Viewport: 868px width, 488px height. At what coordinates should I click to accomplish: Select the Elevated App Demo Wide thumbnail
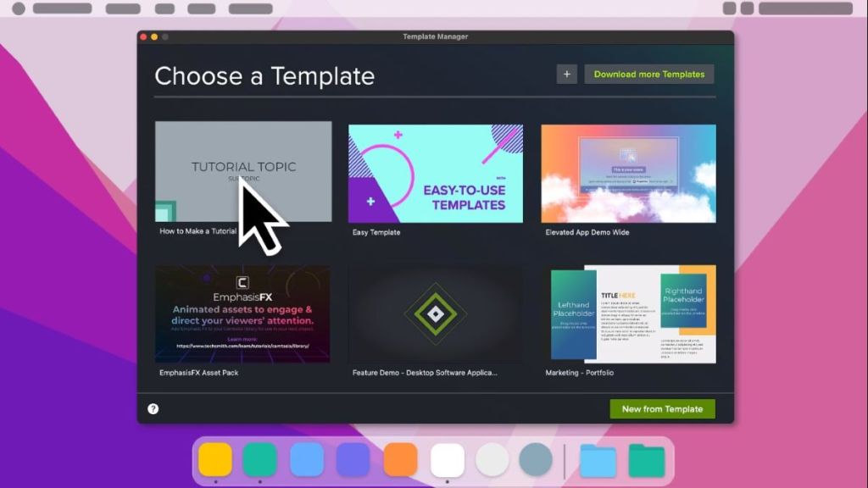tap(628, 174)
